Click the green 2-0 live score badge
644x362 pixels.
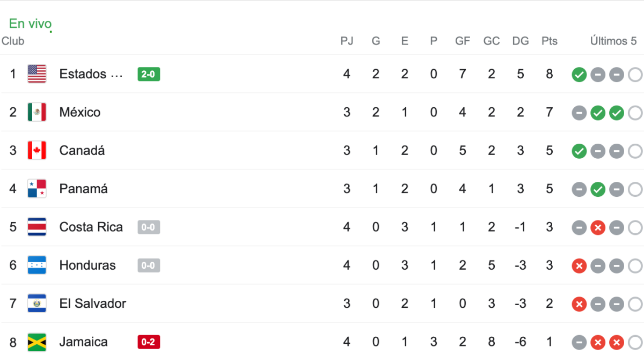coord(149,74)
